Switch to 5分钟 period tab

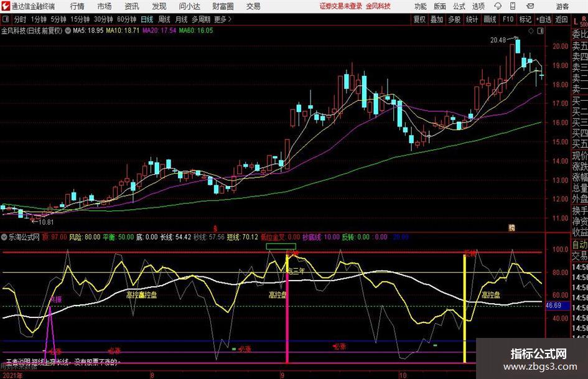58,19
